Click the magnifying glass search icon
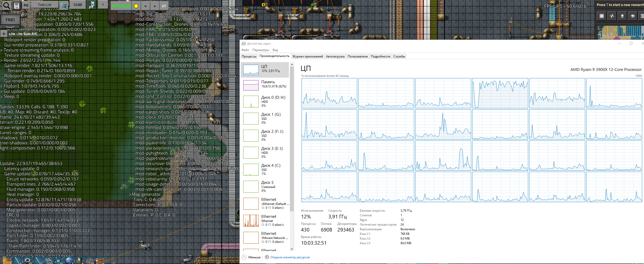The width and height of the screenshot is (644, 264). click(x=6, y=5)
